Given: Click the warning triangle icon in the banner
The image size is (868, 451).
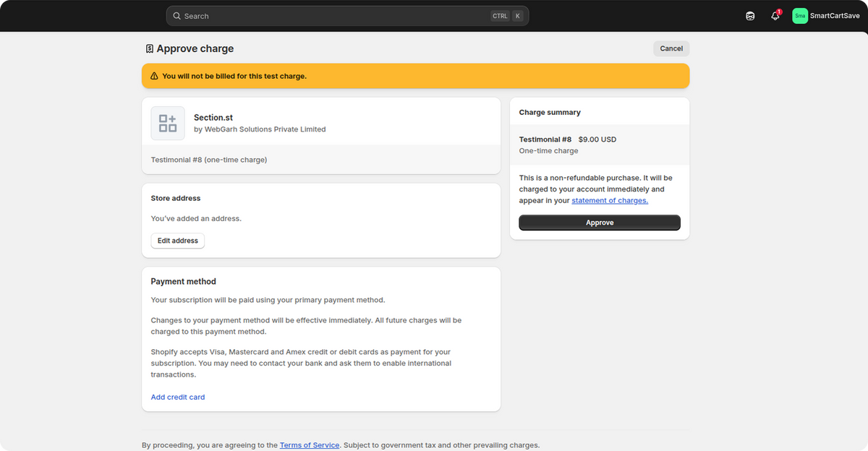Looking at the screenshot, I should point(154,76).
